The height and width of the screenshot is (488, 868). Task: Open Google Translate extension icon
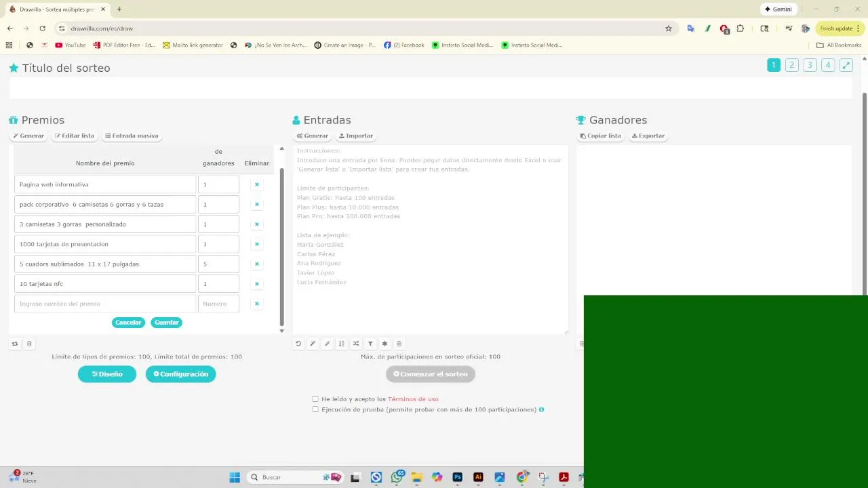pos(690,28)
